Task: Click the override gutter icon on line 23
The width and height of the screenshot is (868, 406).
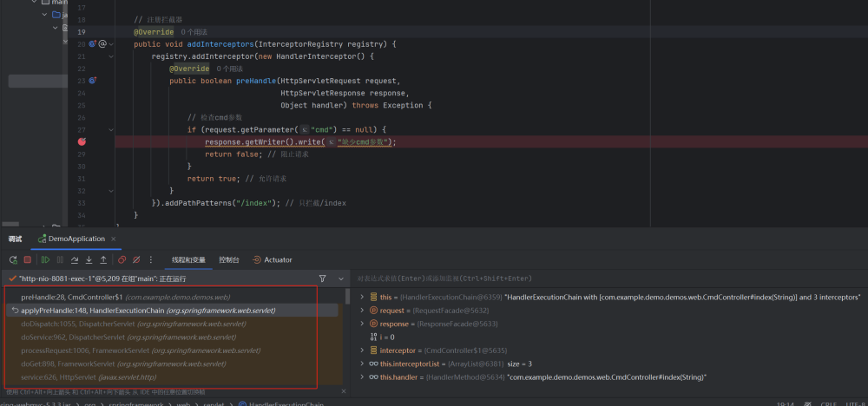Action: point(93,81)
